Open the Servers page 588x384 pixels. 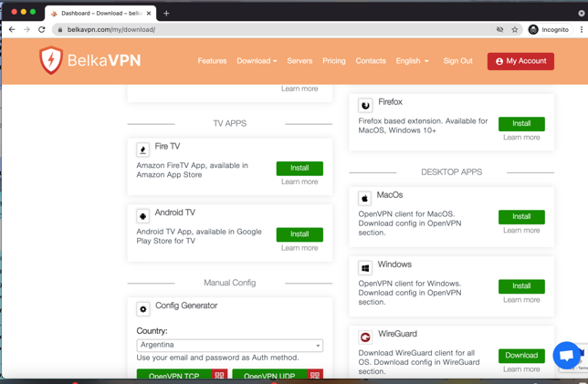299,61
